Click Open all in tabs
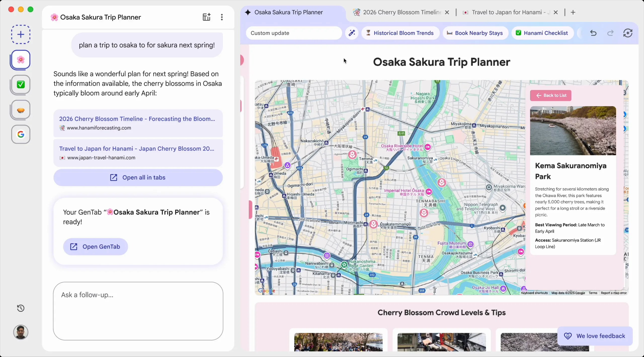 [138, 177]
